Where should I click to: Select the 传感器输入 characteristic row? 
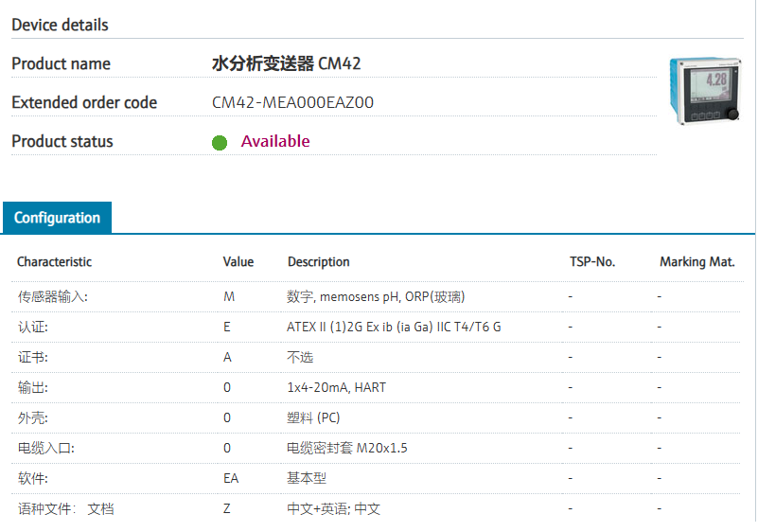click(377, 296)
